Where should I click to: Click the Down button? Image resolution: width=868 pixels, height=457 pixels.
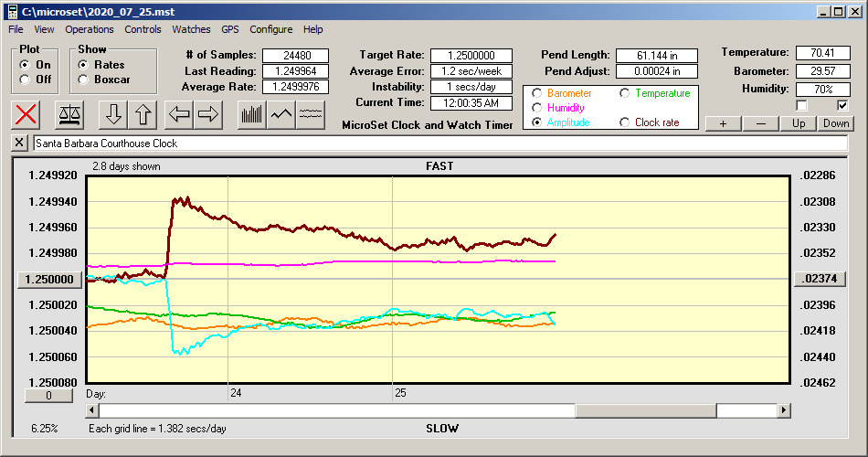click(x=836, y=123)
